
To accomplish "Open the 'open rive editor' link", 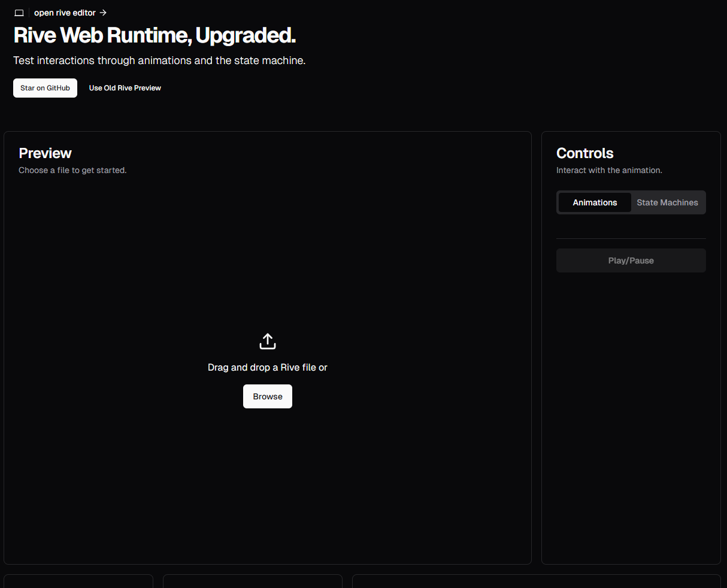I will (x=71, y=13).
